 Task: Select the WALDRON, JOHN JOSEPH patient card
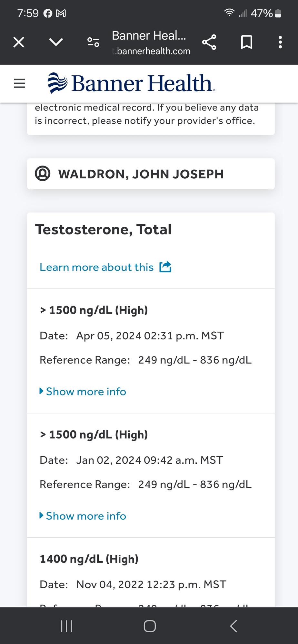point(151,174)
